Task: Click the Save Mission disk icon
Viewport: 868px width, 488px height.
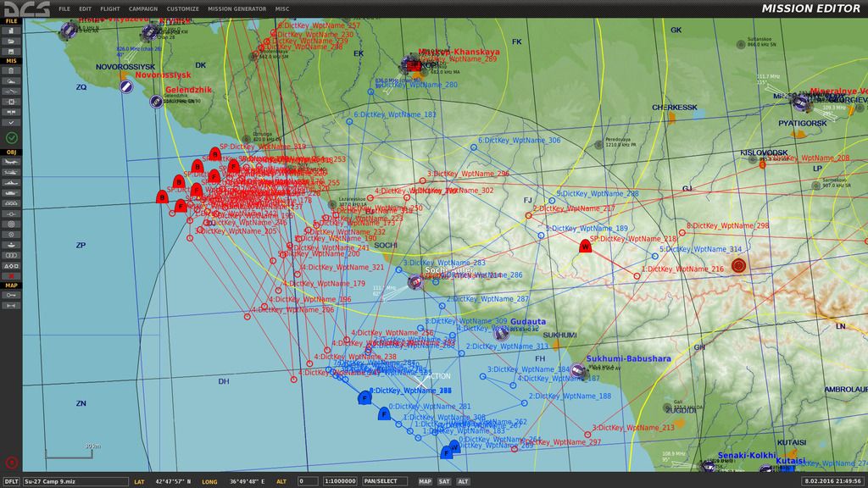Action: click(11, 50)
